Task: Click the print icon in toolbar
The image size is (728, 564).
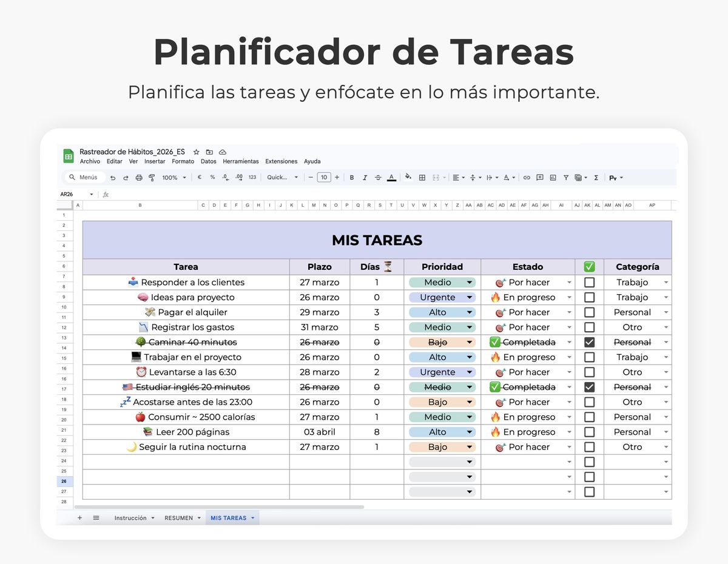Action: 139,178
